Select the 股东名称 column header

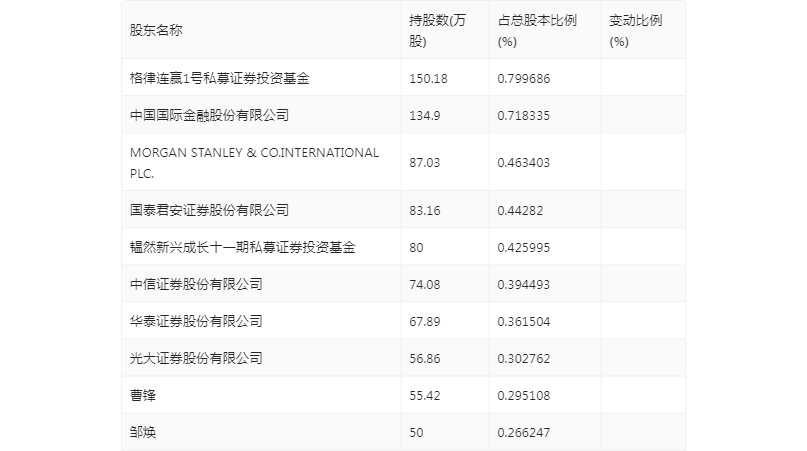point(156,30)
